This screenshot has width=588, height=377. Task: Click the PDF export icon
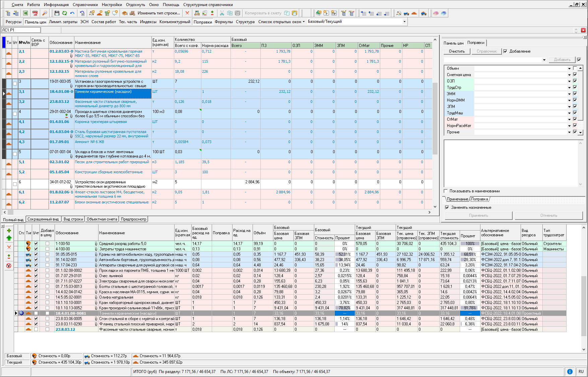pos(35,13)
